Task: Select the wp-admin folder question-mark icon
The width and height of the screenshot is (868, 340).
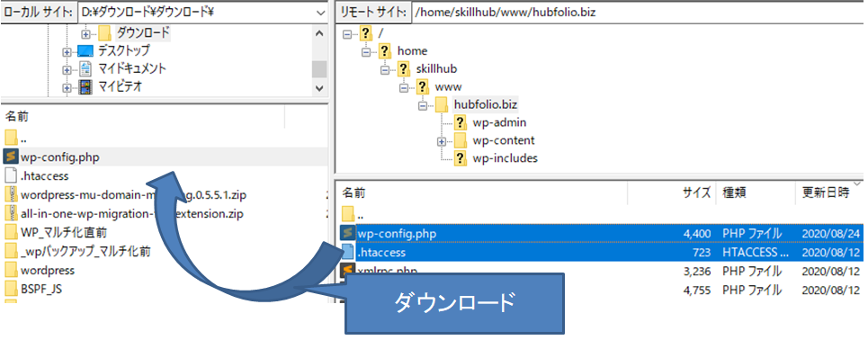Action: tap(461, 122)
